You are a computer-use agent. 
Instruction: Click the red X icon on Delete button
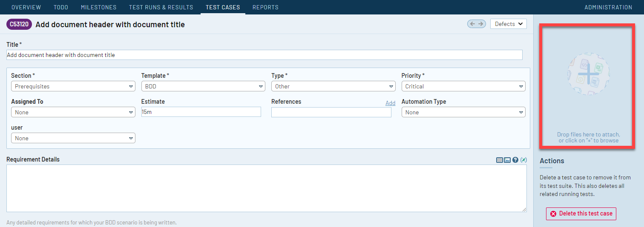click(x=553, y=214)
